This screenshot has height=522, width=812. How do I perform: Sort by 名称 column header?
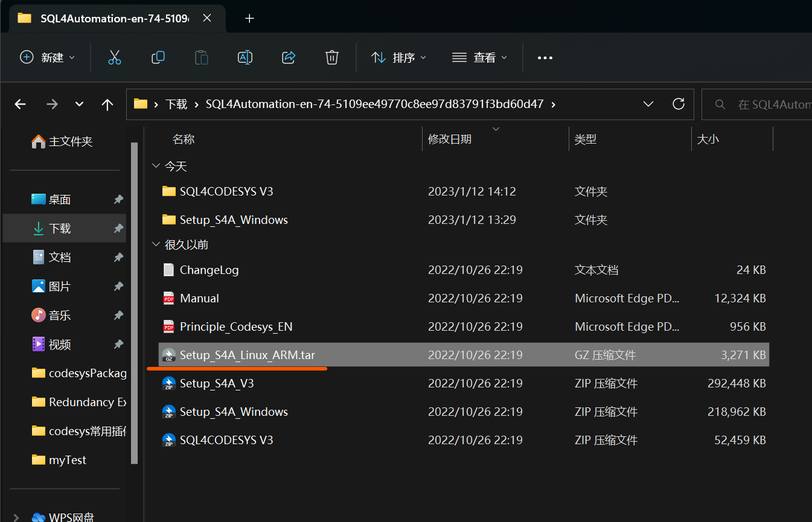tap(184, 139)
